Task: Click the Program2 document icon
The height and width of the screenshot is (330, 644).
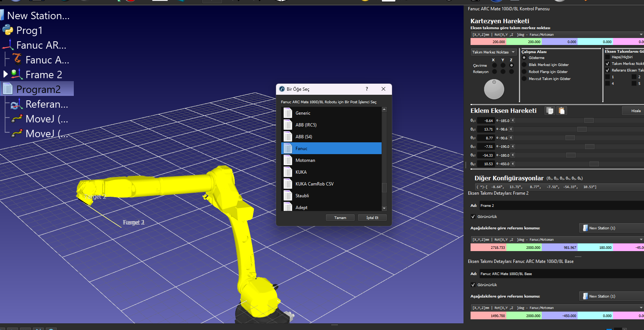Action: 8,89
